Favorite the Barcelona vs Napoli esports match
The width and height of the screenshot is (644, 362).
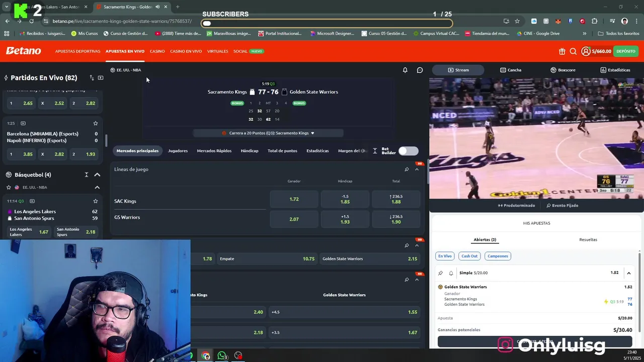pos(96,123)
